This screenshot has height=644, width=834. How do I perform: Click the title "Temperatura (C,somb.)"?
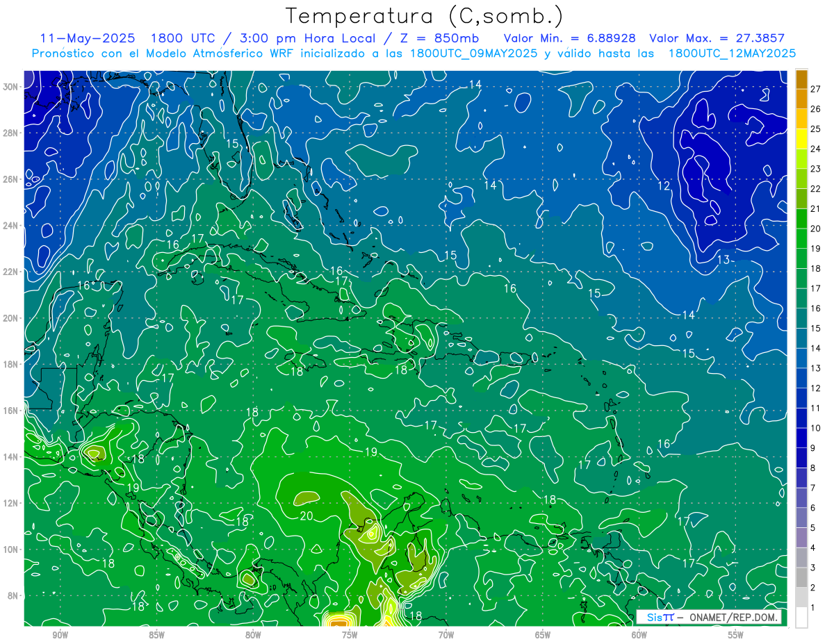click(x=425, y=16)
